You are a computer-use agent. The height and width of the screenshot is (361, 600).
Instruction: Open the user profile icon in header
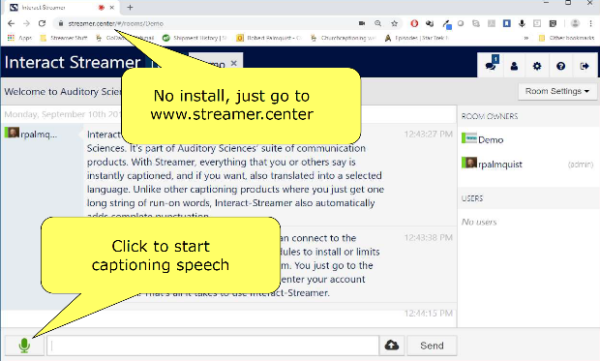pos(514,66)
